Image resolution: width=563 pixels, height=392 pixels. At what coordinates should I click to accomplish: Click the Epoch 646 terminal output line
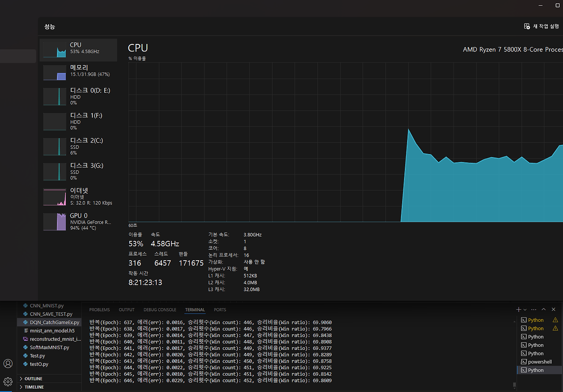[x=210, y=381]
